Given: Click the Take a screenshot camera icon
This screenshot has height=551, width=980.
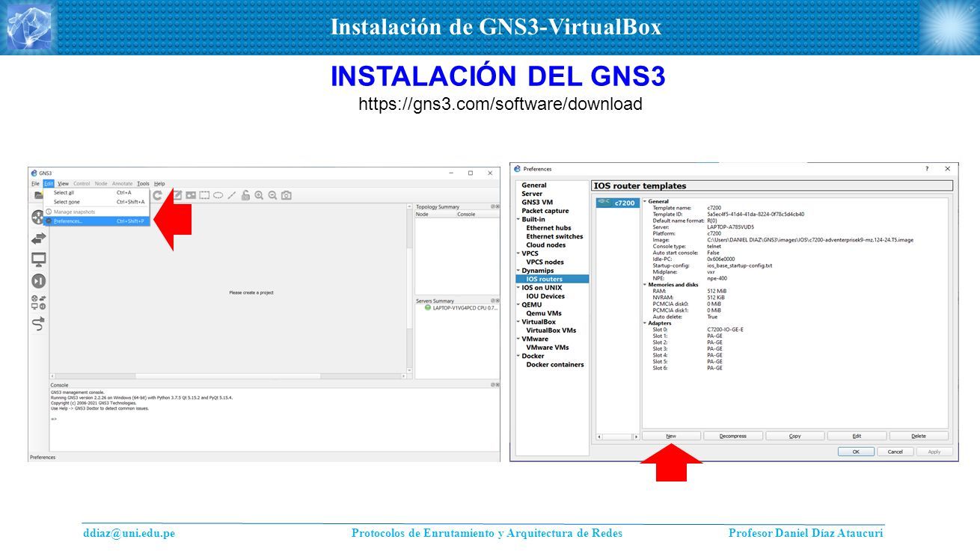Looking at the screenshot, I should pyautogui.click(x=286, y=195).
